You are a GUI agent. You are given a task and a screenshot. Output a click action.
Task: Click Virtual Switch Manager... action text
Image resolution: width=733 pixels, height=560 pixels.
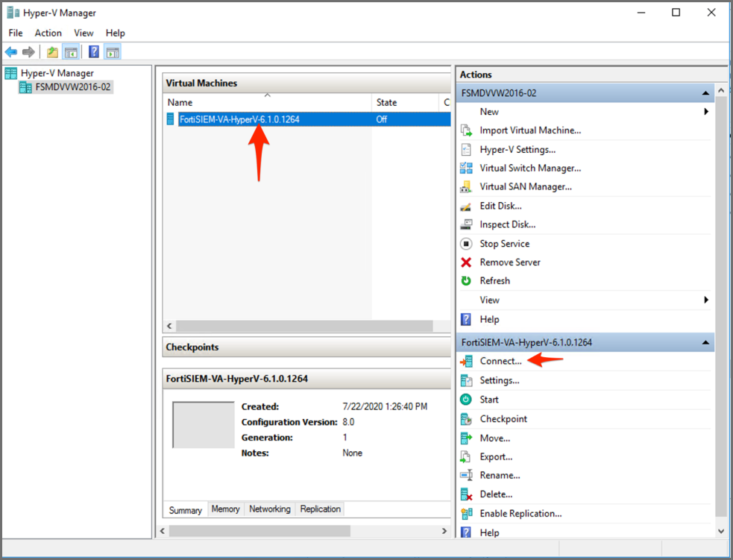point(530,169)
